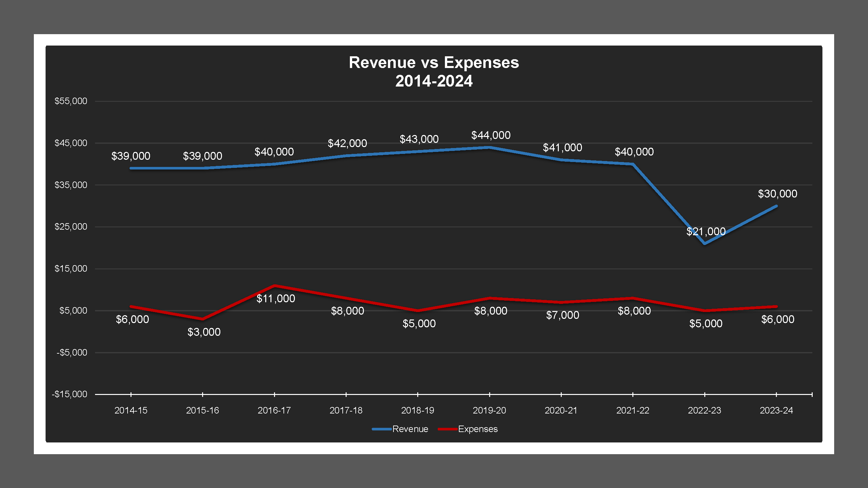Click the $55,000 y-axis value
This screenshot has height=488, width=868.
pos(71,101)
